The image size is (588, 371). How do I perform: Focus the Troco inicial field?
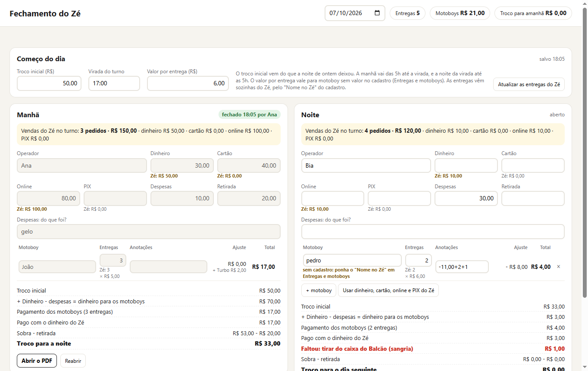click(49, 84)
